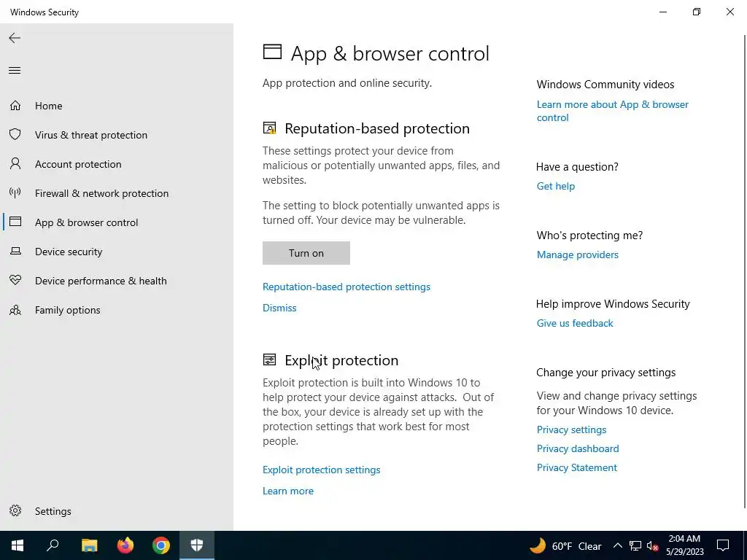Click the taskbar clock and date
This screenshot has height=560, width=747.
click(x=684, y=545)
